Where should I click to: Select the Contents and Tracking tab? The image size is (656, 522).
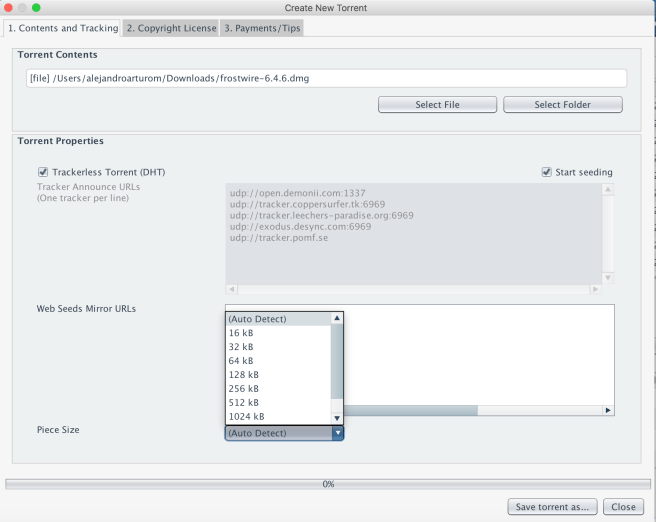pyautogui.click(x=62, y=28)
